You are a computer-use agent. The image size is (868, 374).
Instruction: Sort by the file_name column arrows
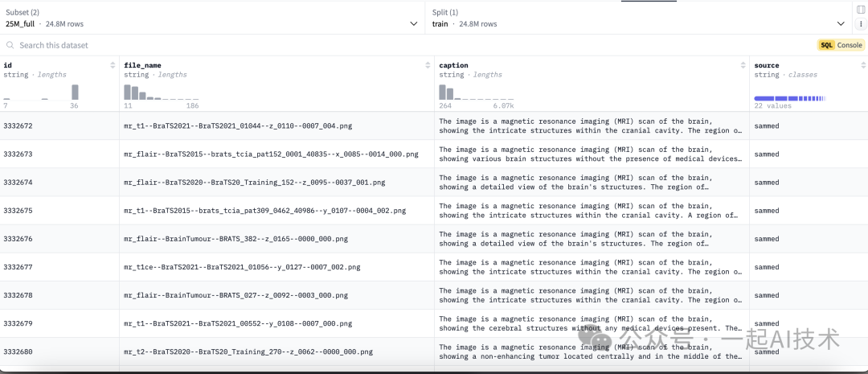[428, 65]
